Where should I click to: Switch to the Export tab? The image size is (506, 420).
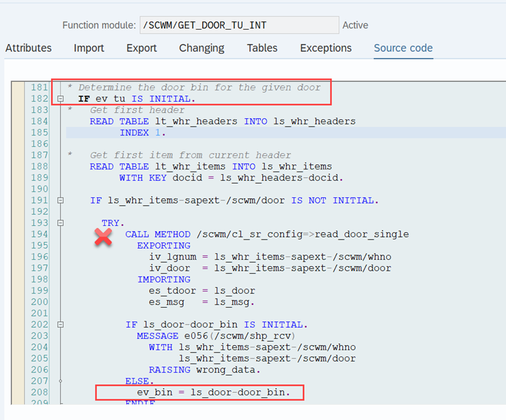pyautogui.click(x=141, y=48)
